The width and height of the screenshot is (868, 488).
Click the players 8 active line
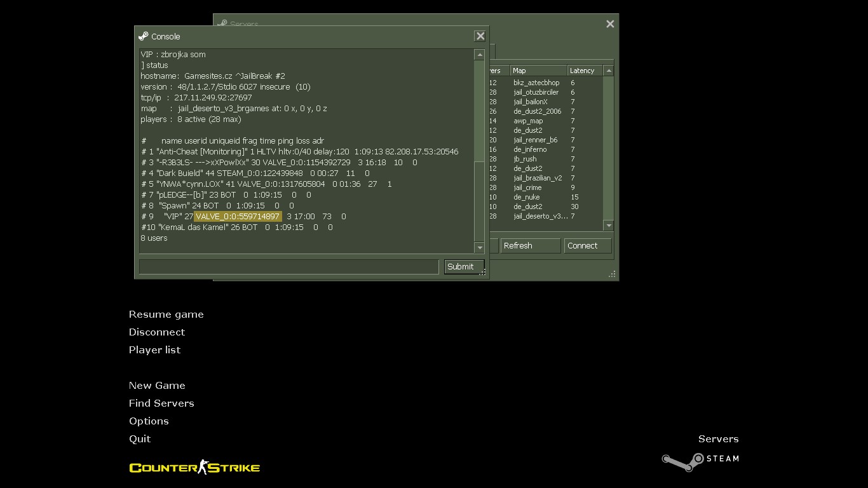(191, 119)
